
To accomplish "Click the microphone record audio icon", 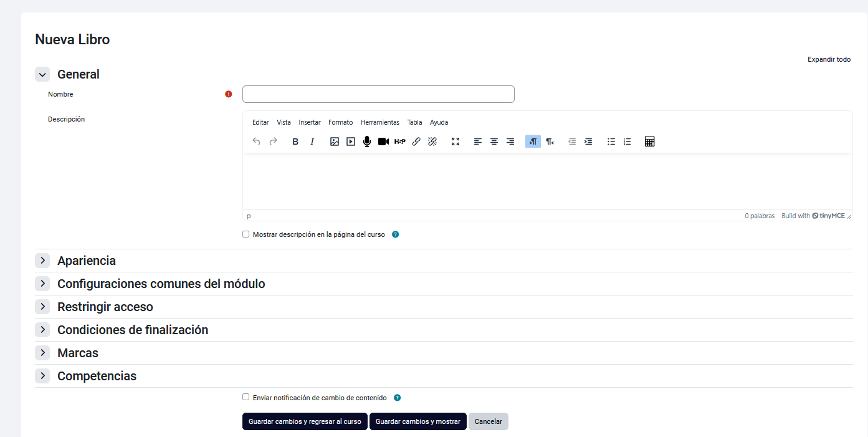I will pos(367,142).
